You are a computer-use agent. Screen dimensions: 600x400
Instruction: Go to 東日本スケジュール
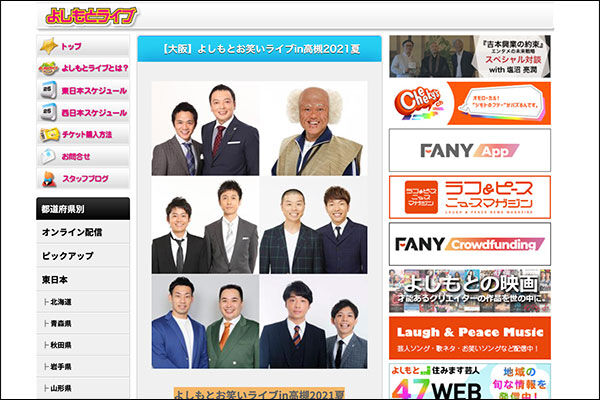point(83,90)
